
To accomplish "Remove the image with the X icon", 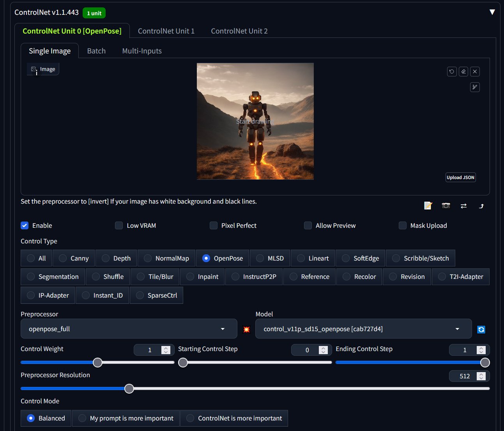I will 475,71.
